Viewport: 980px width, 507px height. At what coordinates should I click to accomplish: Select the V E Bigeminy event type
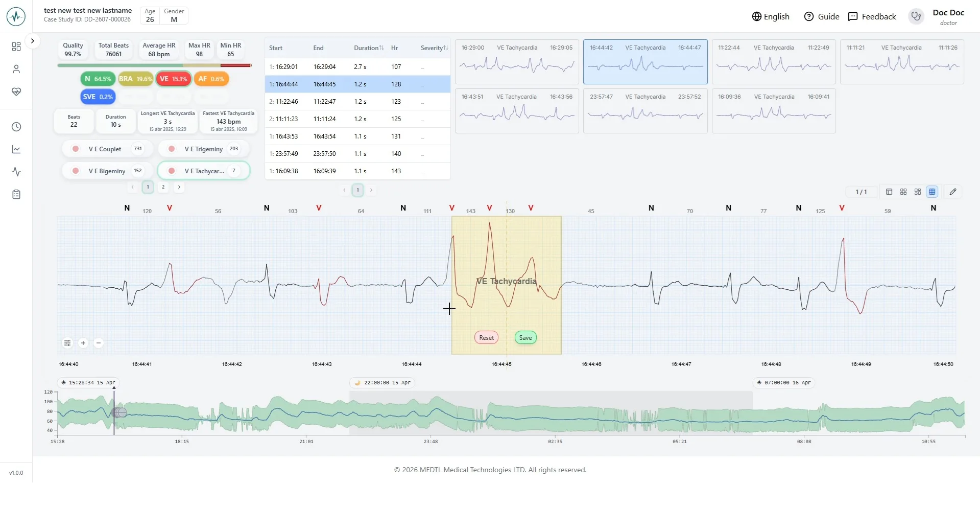(x=107, y=171)
